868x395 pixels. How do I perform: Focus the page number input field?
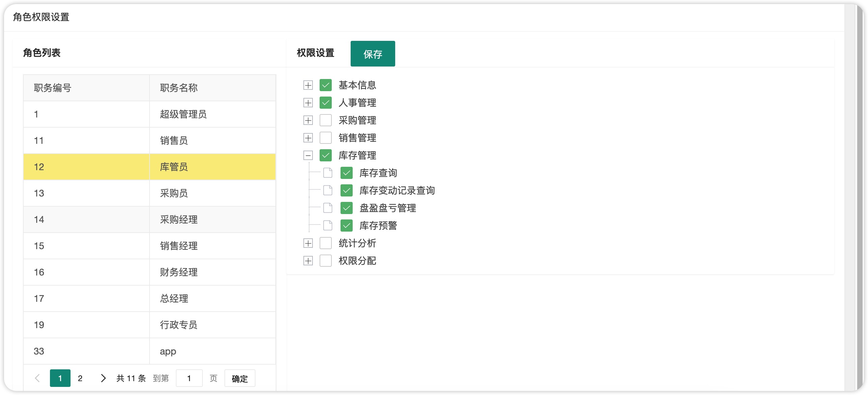click(x=189, y=378)
